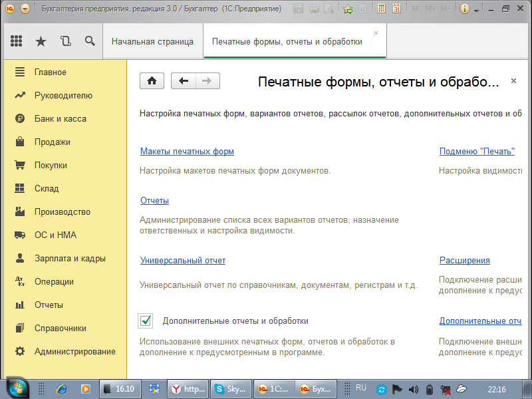Open Универсальный отчет link
The image size is (532, 399).
[x=182, y=261]
